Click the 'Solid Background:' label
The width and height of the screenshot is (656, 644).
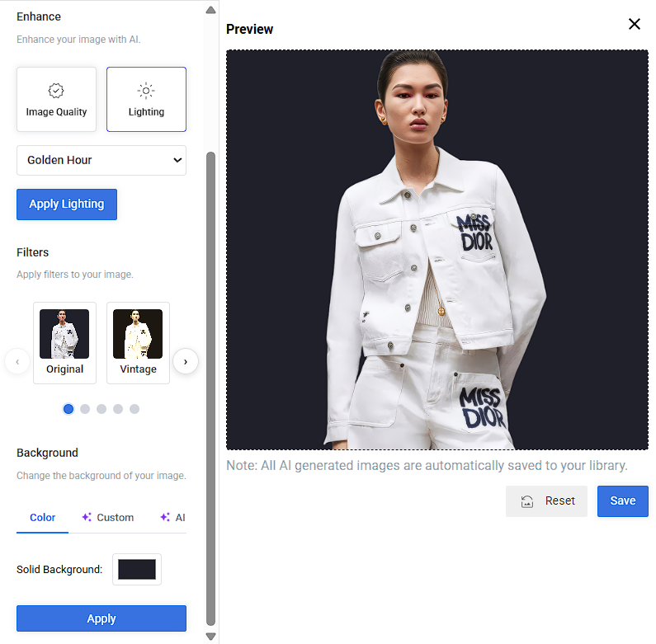pyautogui.click(x=59, y=570)
